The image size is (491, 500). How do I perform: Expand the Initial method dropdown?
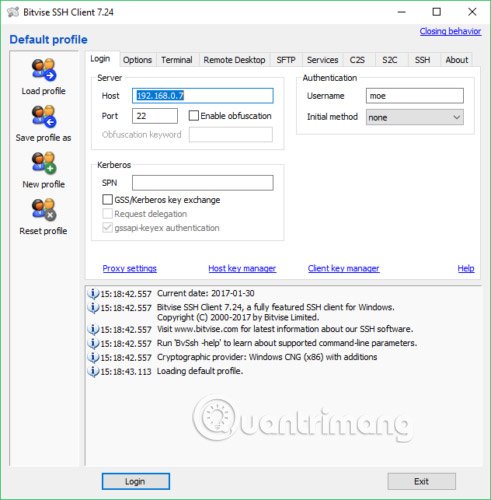click(x=415, y=117)
